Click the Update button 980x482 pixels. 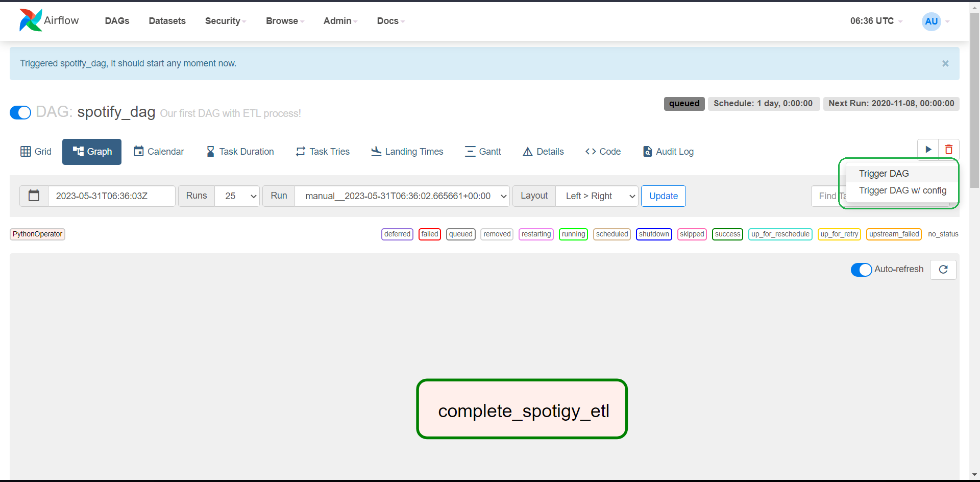coord(663,196)
